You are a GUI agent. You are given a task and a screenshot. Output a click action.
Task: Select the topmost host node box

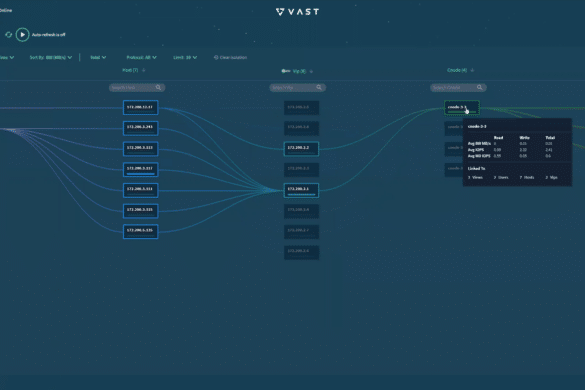[x=141, y=107]
